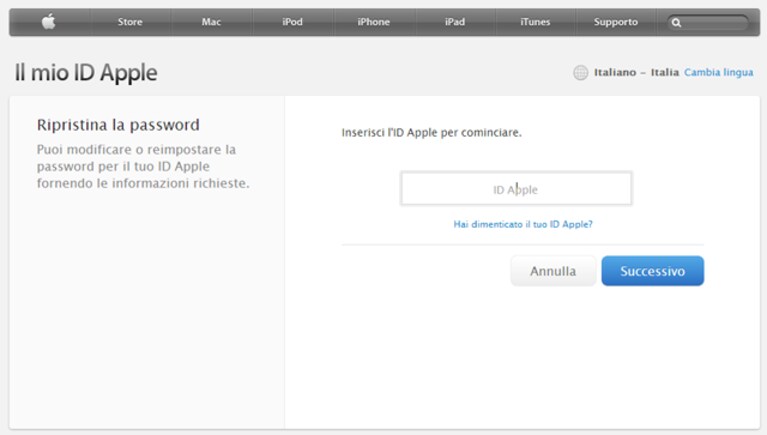Viewport: 767px width, 435px height.
Task: Go to the iPod section
Action: click(292, 22)
